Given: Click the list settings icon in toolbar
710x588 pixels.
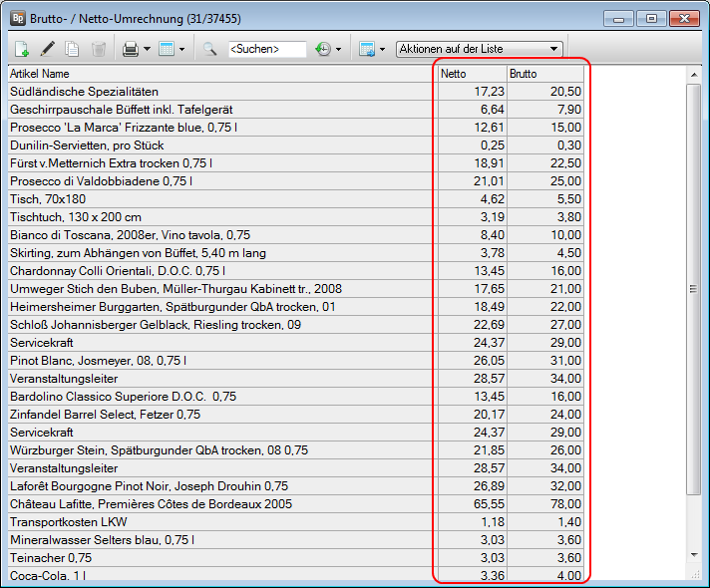Looking at the screenshot, I should pos(366,49).
